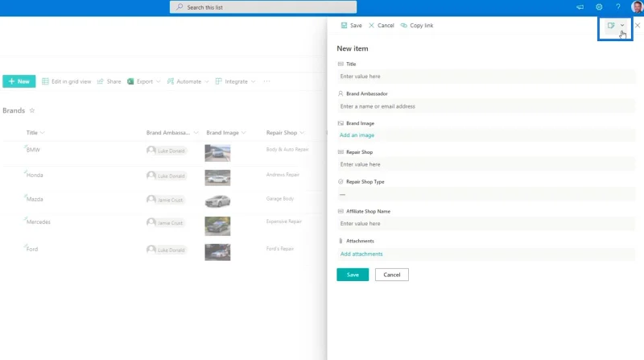Click the Cancel X icon in the form toolbar
Image resolution: width=644 pixels, height=360 pixels.
click(371, 26)
